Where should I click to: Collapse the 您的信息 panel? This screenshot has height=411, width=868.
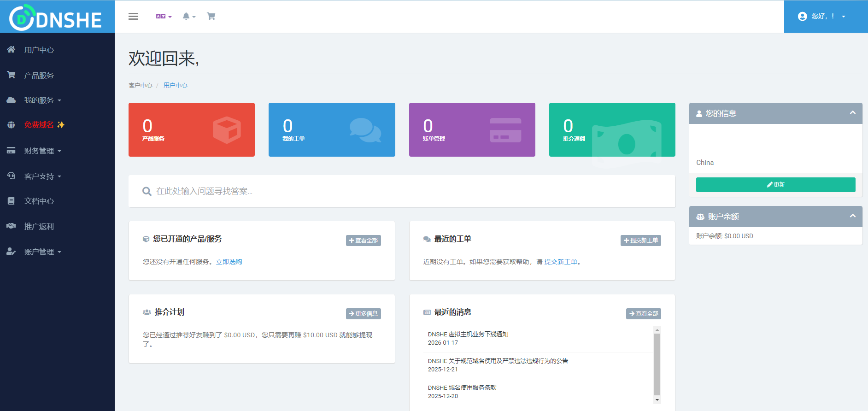click(852, 113)
